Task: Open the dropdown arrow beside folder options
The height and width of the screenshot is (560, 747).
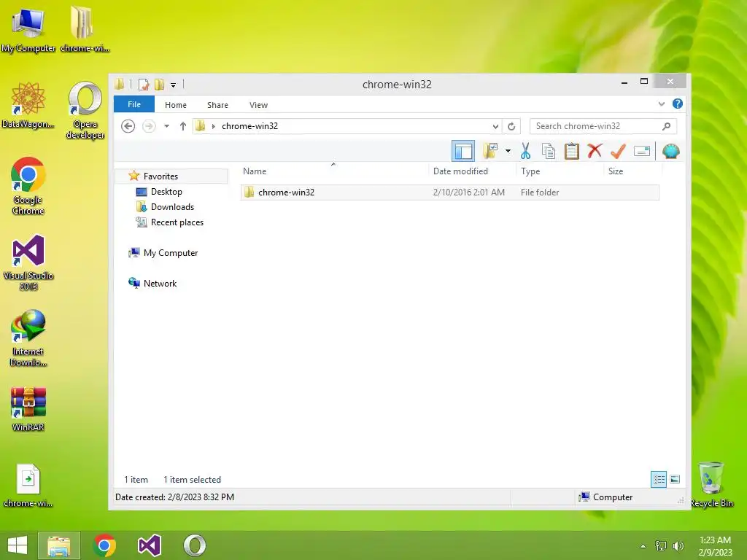Action: 508,152
